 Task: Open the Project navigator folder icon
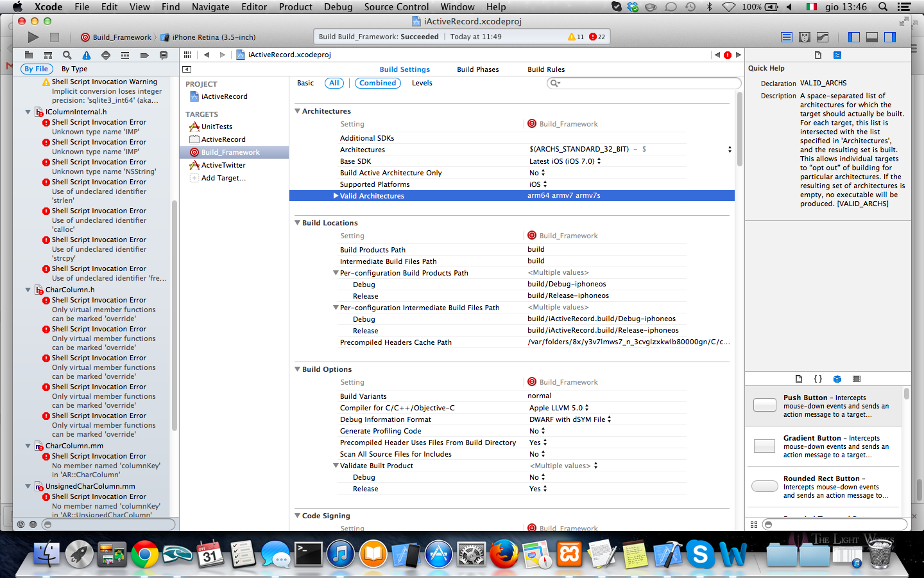[x=28, y=55]
